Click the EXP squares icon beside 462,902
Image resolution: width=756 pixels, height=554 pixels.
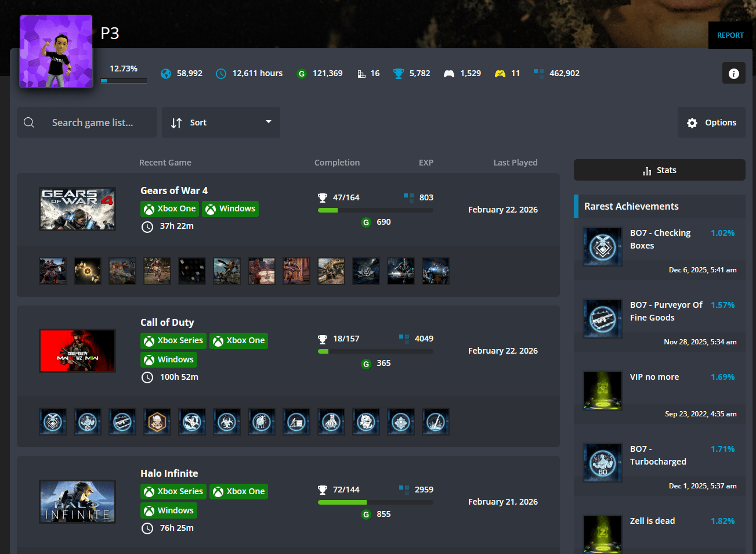coord(538,74)
